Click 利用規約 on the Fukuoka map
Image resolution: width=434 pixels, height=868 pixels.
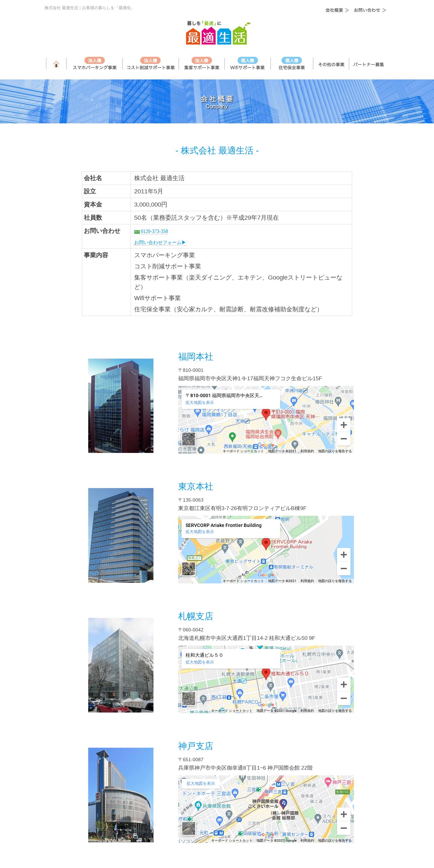point(307,451)
